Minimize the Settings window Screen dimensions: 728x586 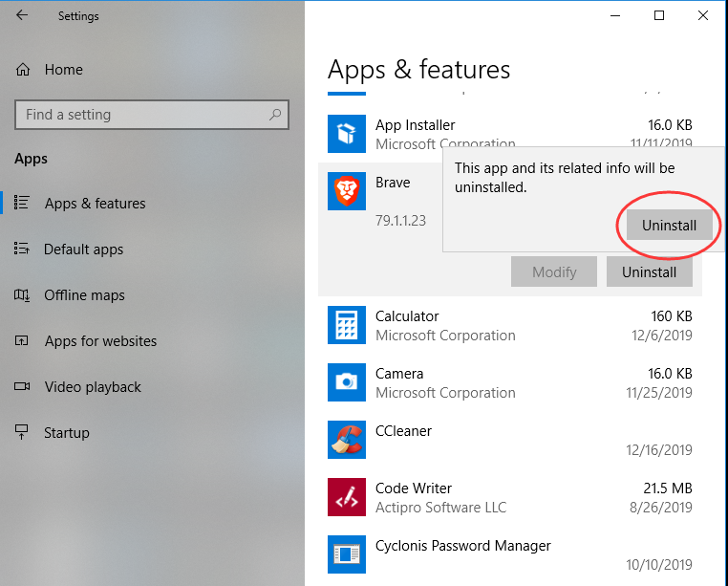[x=615, y=15]
